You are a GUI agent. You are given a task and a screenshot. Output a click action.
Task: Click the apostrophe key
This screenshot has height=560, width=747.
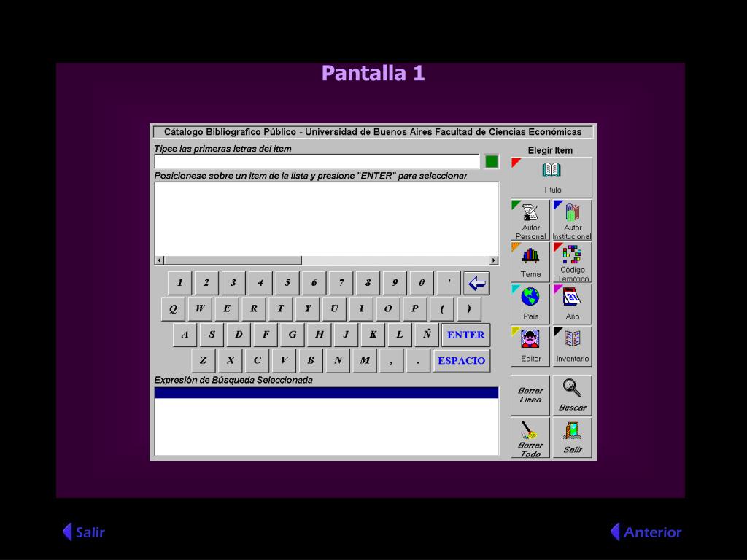click(449, 284)
